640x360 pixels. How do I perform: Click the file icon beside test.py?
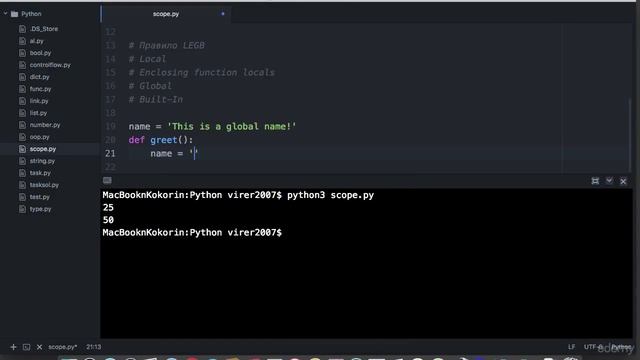coord(22,197)
